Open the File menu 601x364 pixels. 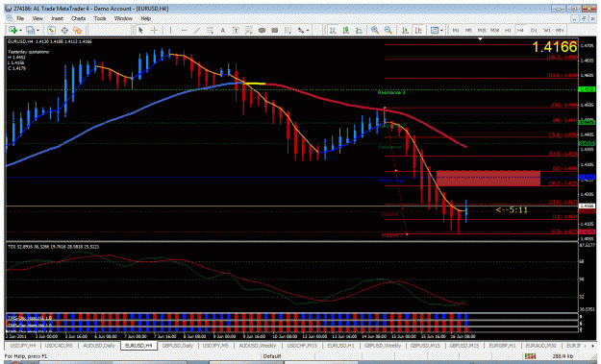(x=20, y=18)
